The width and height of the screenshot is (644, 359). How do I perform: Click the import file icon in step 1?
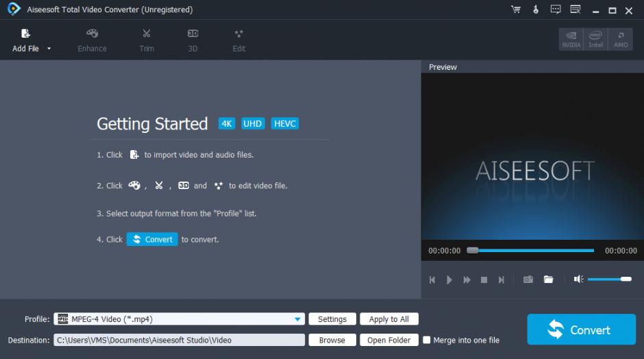coord(134,155)
